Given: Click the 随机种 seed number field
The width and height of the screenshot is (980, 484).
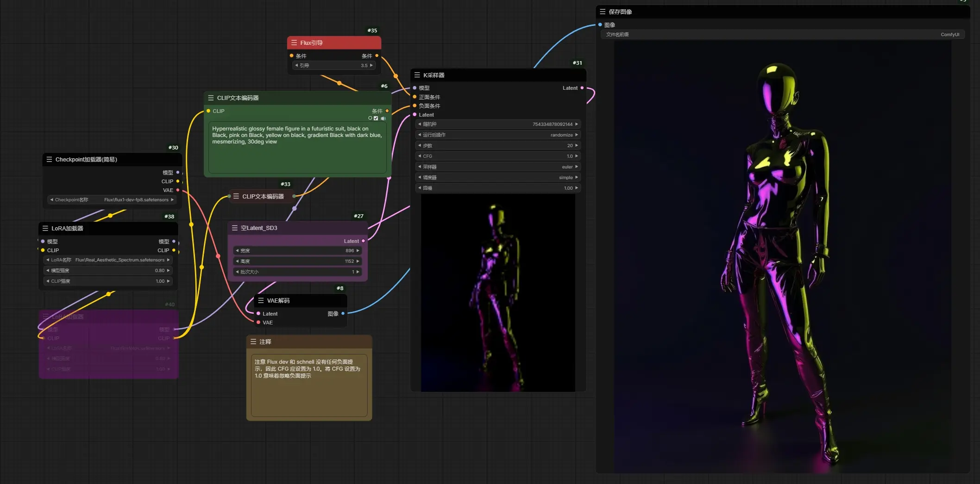Looking at the screenshot, I should [x=498, y=124].
